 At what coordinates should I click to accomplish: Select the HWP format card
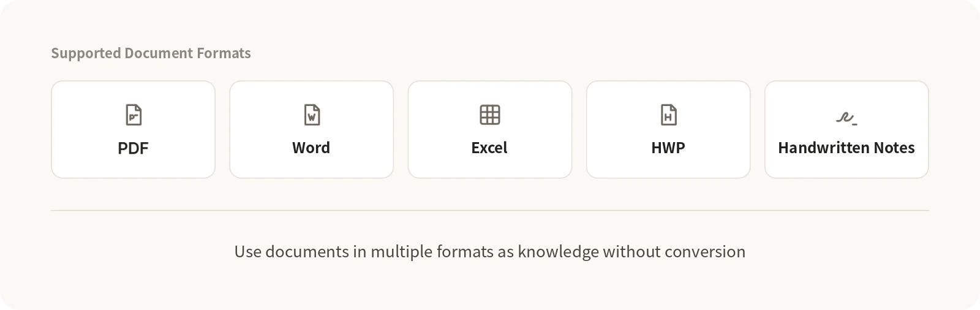click(668, 129)
